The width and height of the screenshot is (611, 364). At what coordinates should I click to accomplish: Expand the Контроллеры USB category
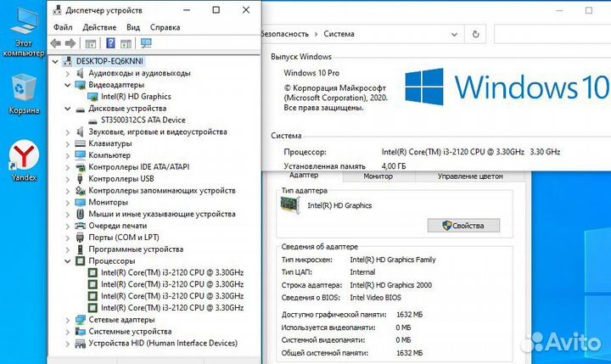point(67,179)
